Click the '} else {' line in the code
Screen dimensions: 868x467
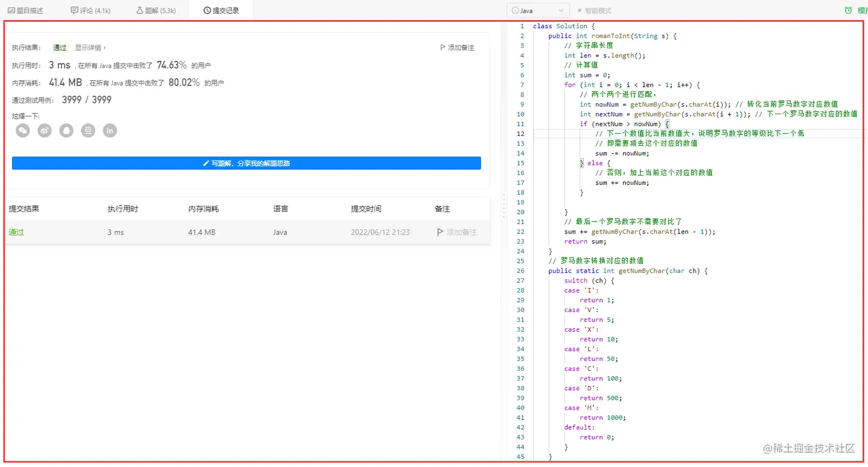click(x=595, y=164)
